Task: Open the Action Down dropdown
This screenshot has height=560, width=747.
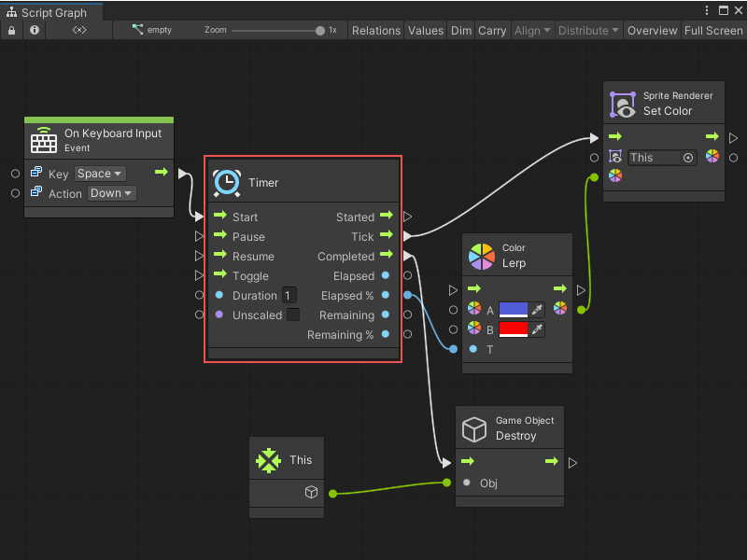Action: (x=110, y=193)
